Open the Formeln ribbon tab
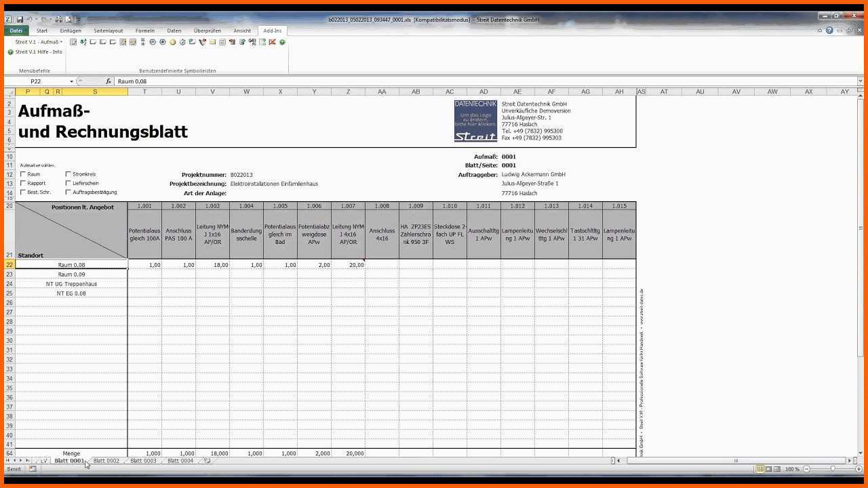The image size is (868, 488). coord(144,30)
